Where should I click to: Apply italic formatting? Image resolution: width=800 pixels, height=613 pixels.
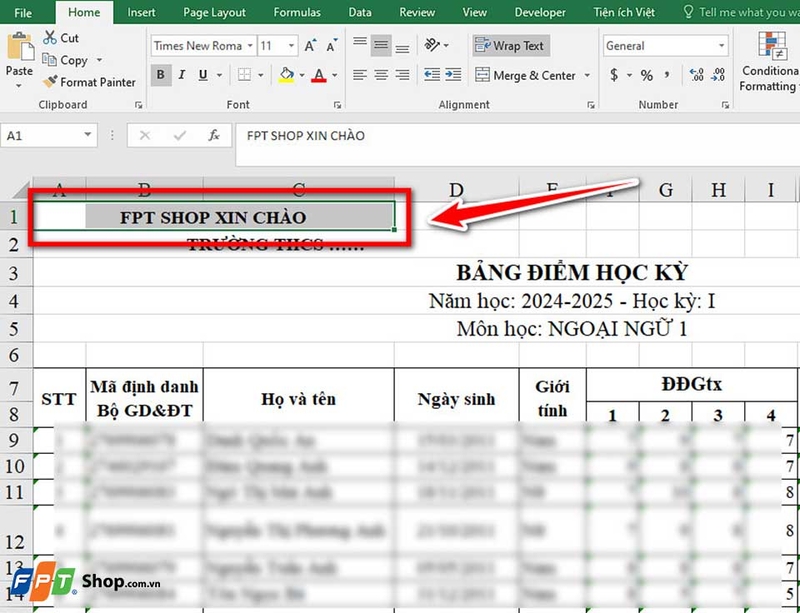(x=181, y=75)
